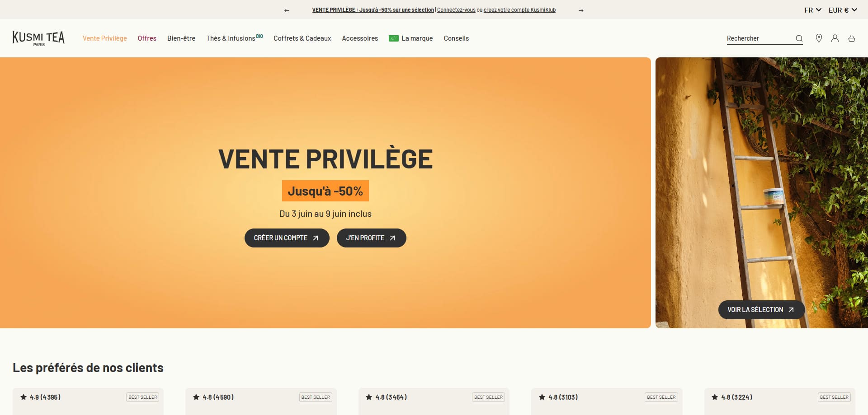Click the search magnifier icon

pyautogui.click(x=799, y=38)
